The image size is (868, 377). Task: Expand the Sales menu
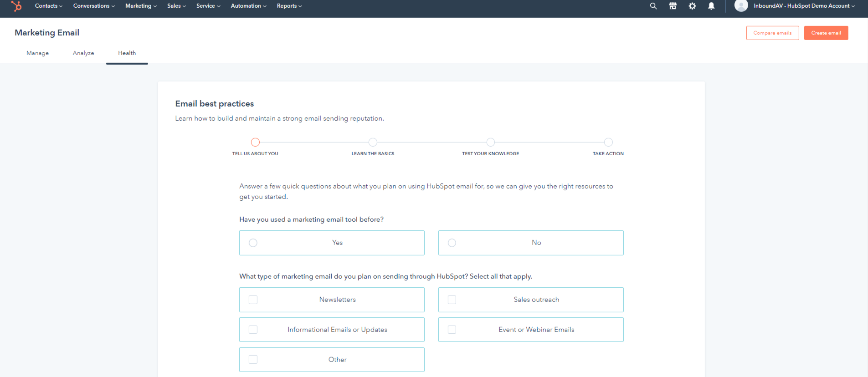[177, 6]
